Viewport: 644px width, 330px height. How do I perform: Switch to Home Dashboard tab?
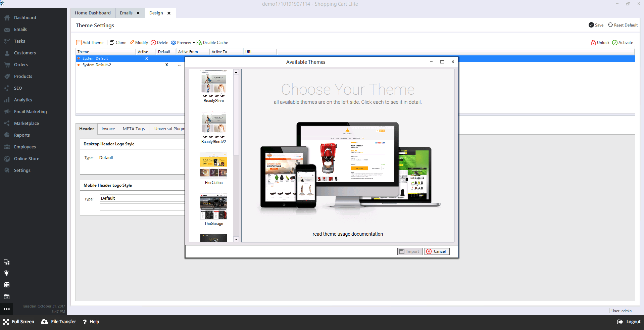click(x=93, y=13)
